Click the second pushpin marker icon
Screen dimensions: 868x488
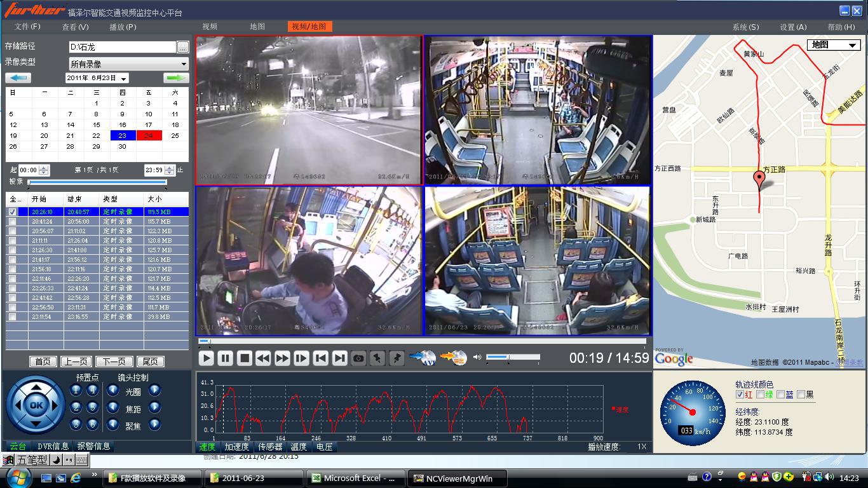[397, 358]
